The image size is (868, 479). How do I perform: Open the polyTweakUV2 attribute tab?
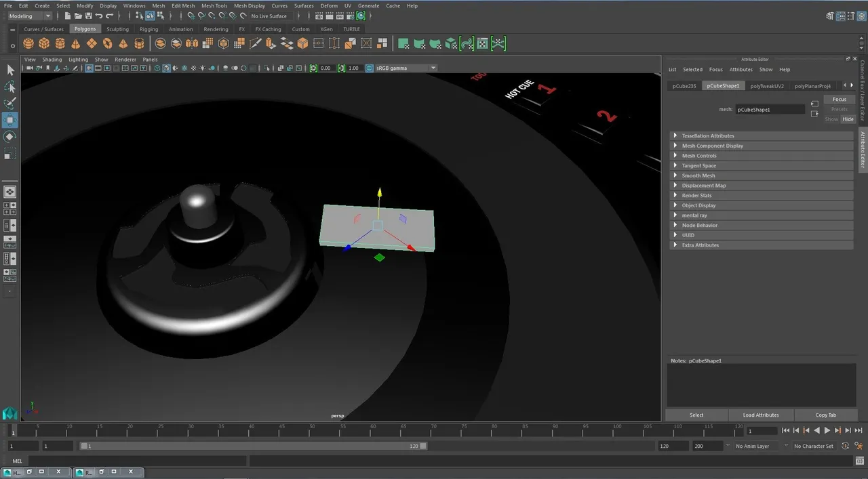point(767,86)
